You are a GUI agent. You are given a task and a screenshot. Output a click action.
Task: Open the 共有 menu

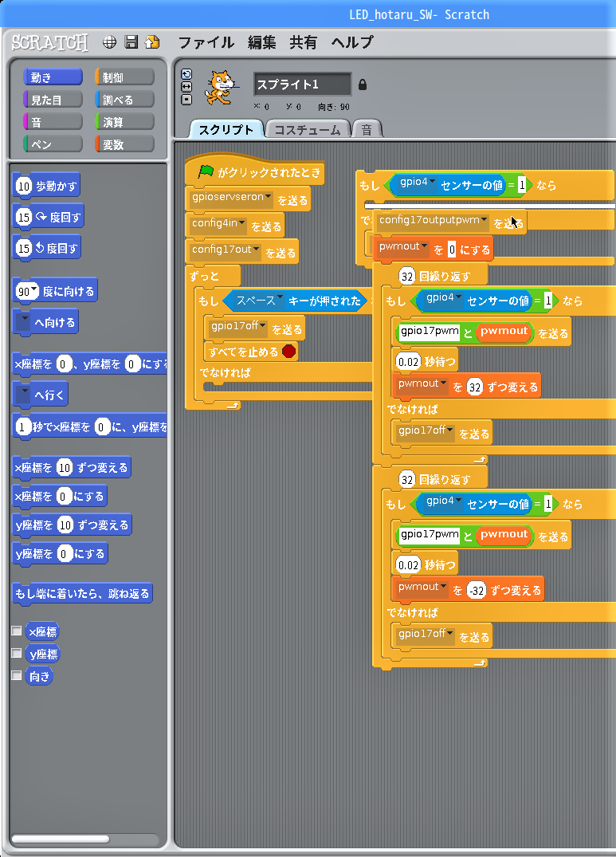(x=303, y=42)
